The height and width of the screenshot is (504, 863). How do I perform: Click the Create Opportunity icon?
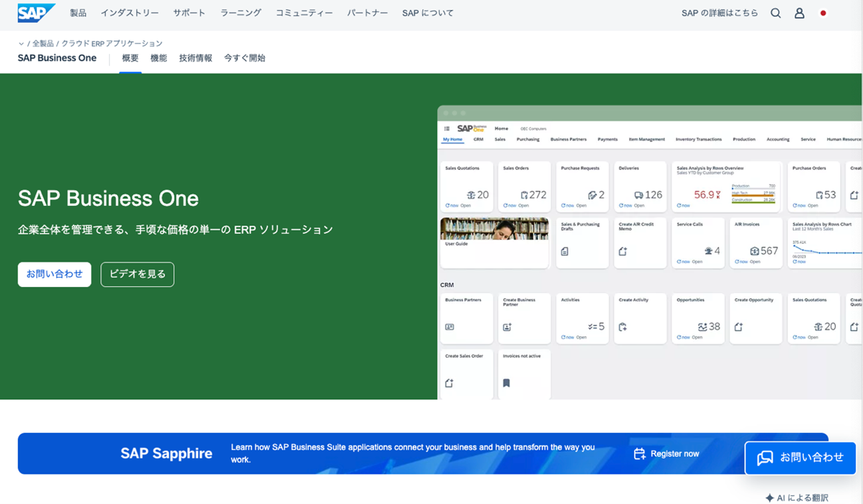[x=738, y=327]
